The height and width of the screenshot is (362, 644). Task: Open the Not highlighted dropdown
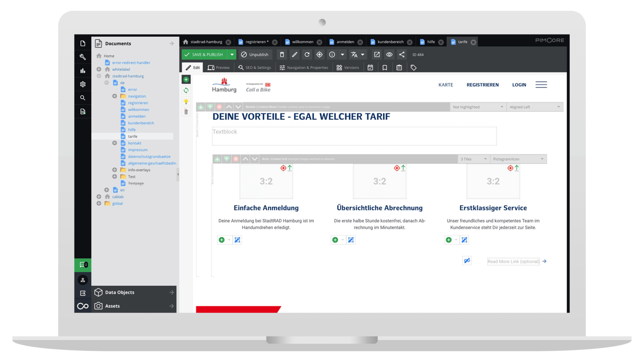pos(478,107)
